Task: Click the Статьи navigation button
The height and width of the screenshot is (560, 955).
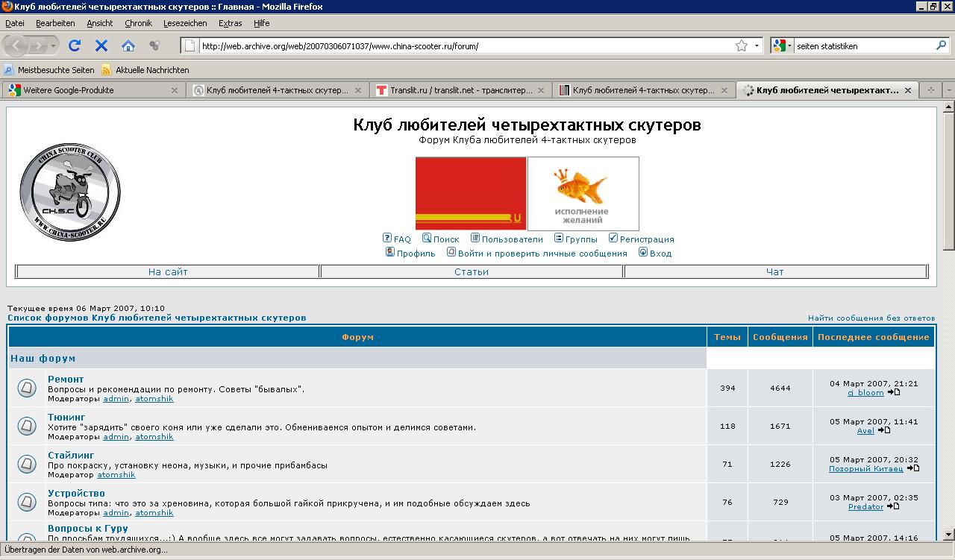Action: [x=472, y=271]
